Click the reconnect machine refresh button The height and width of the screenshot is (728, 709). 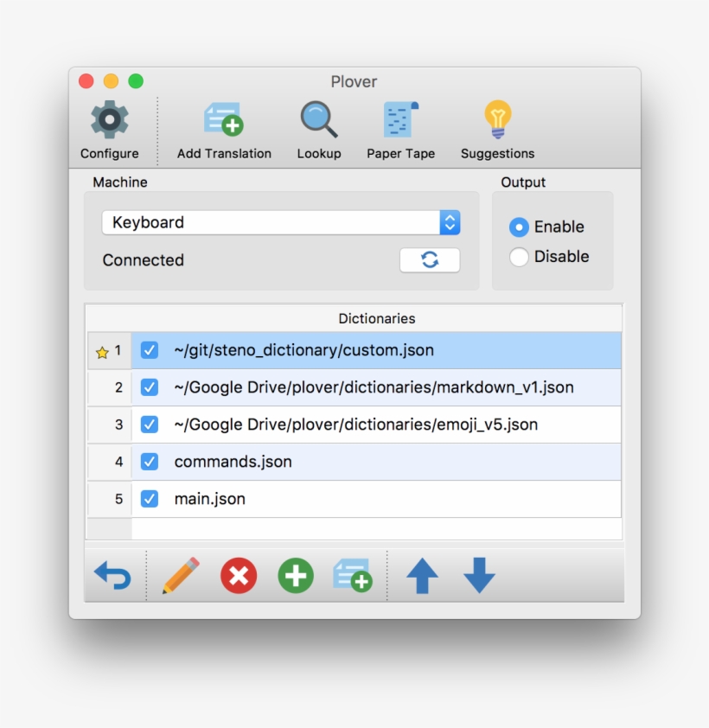coord(430,260)
